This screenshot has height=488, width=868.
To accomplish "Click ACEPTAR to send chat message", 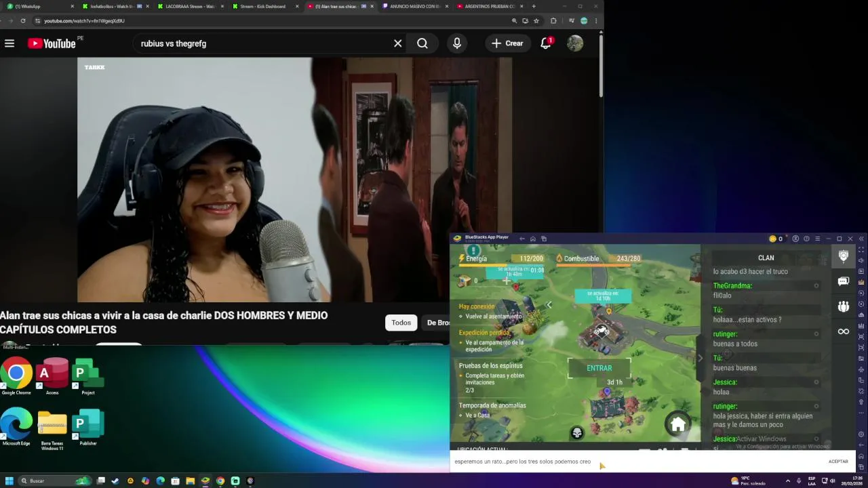I will 838,462.
